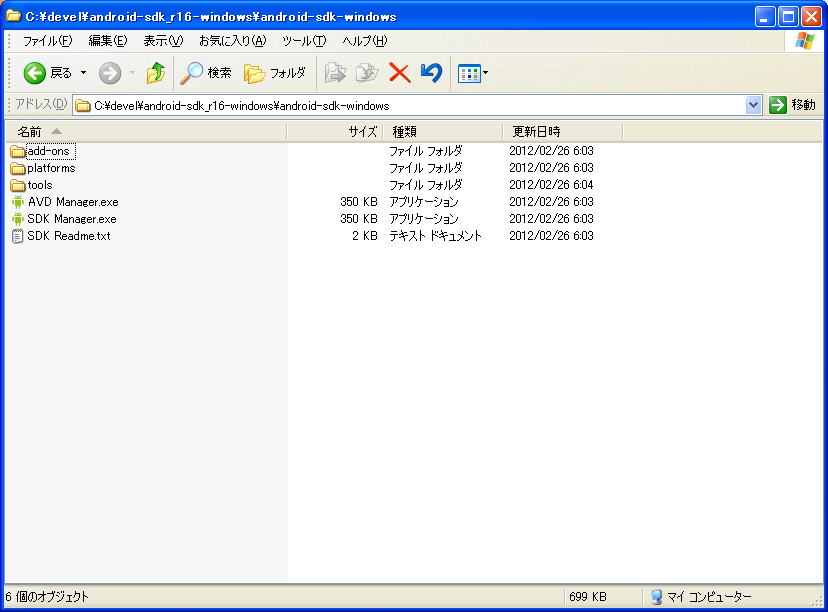Open the 表示(V) menu
This screenshot has height=612, width=828.
click(163, 41)
